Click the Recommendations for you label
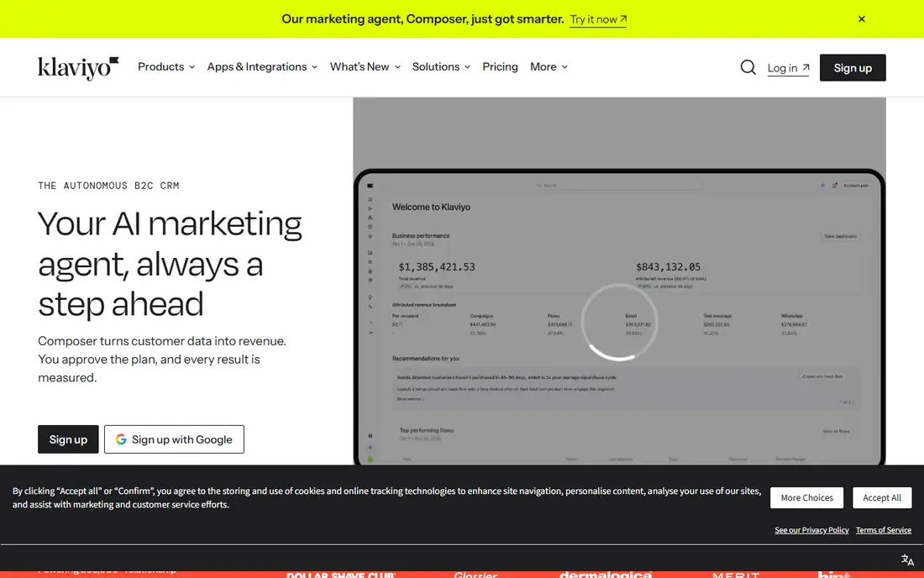This screenshot has width=924, height=578. (x=426, y=358)
